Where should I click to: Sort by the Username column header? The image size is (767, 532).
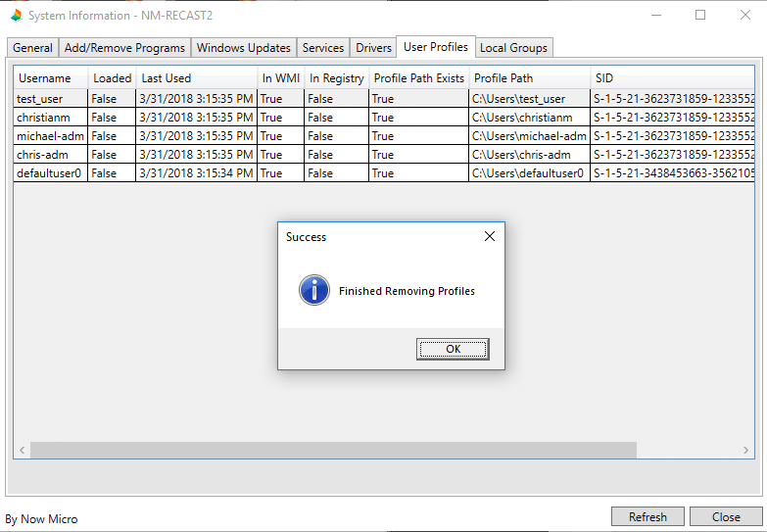pyautogui.click(x=45, y=78)
